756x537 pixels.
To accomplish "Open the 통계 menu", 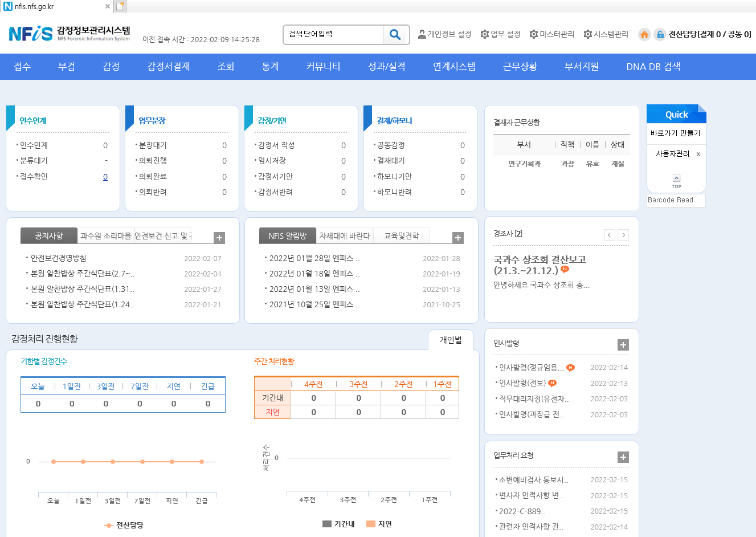I will tap(271, 67).
